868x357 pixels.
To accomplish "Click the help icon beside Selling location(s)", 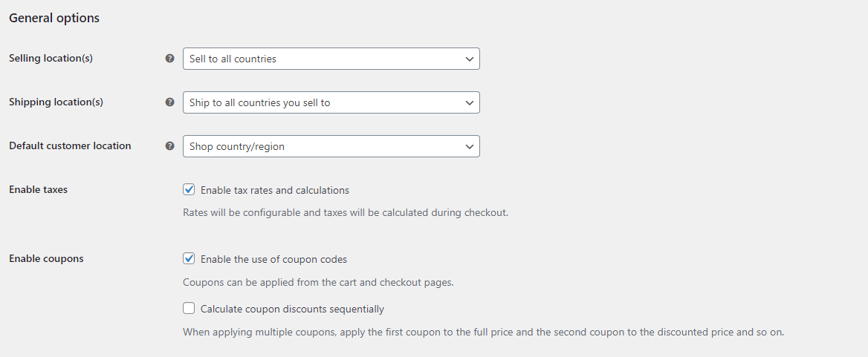I will coord(170,58).
